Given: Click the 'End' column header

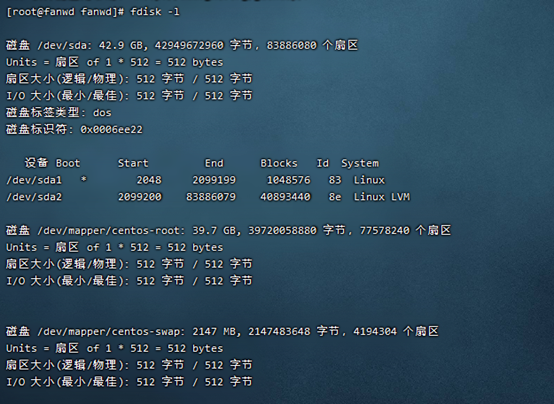Looking at the screenshot, I should (x=214, y=163).
